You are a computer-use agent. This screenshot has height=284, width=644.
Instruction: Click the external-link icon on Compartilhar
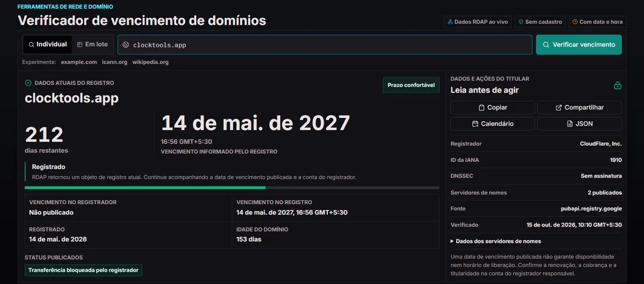[559, 108]
